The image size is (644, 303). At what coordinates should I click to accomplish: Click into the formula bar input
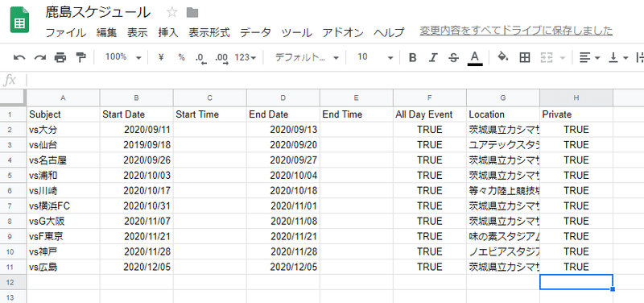tap(335, 80)
